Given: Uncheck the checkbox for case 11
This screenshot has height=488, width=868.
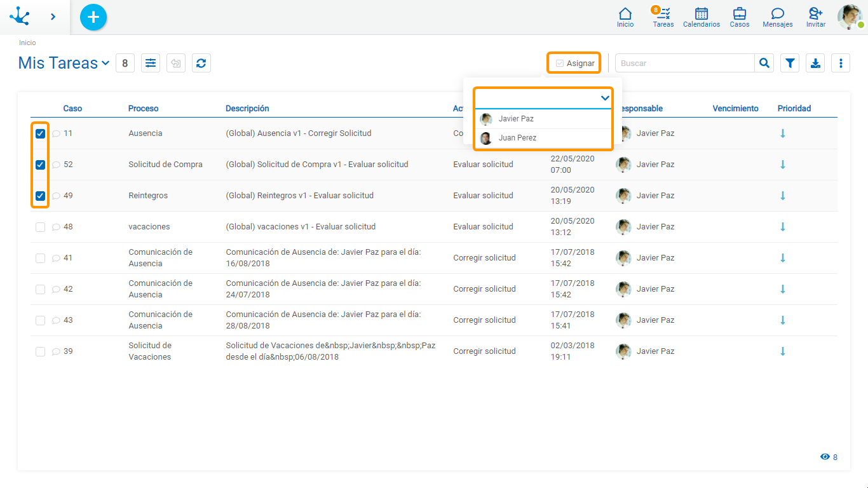Looking at the screenshot, I should [x=40, y=133].
